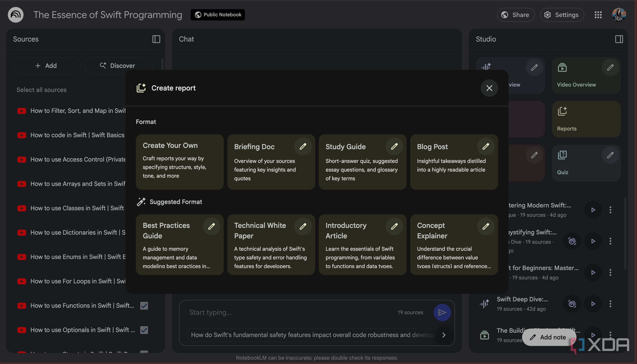Viewport: 637px width, 364px height.
Task: Toggle the partially visible bottom source checkbox
Action: point(144,352)
